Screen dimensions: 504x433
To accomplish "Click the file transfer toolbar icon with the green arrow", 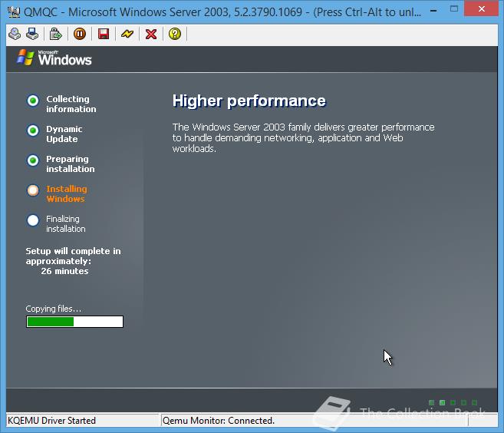I will [x=55, y=34].
